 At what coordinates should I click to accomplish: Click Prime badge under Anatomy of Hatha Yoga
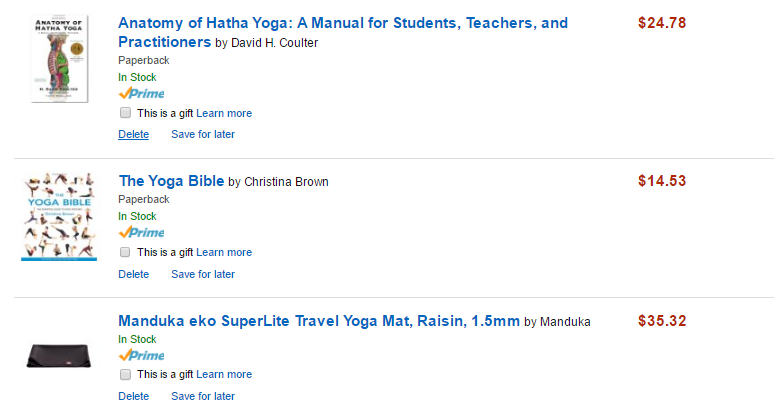141,93
